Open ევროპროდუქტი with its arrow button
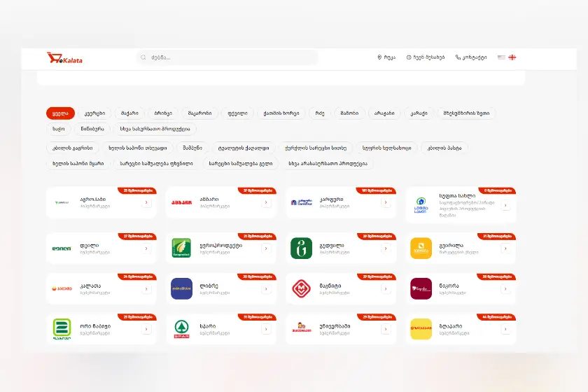Screen dimensions: 588x392 tap(266, 248)
